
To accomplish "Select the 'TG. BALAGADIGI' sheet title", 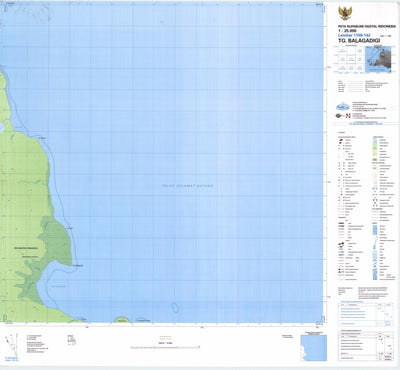I will pyautogui.click(x=358, y=41).
